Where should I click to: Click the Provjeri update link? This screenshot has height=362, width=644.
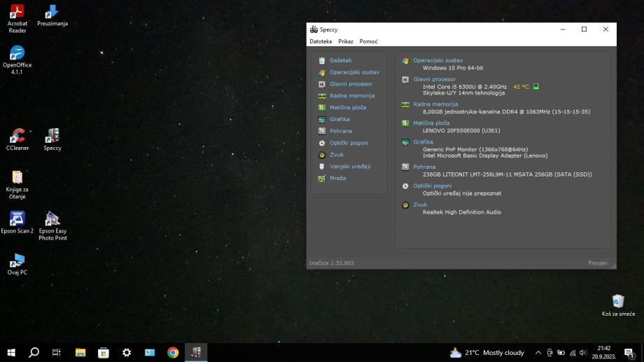(597, 263)
